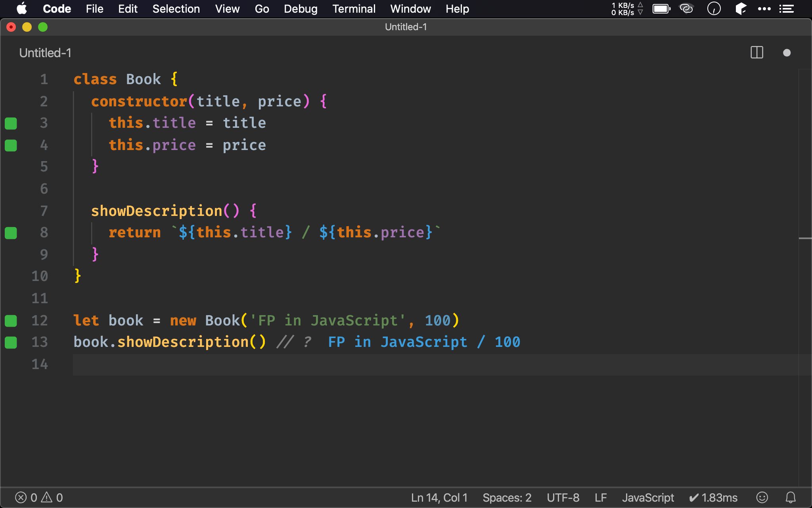Click the Apple logo menu

point(22,9)
